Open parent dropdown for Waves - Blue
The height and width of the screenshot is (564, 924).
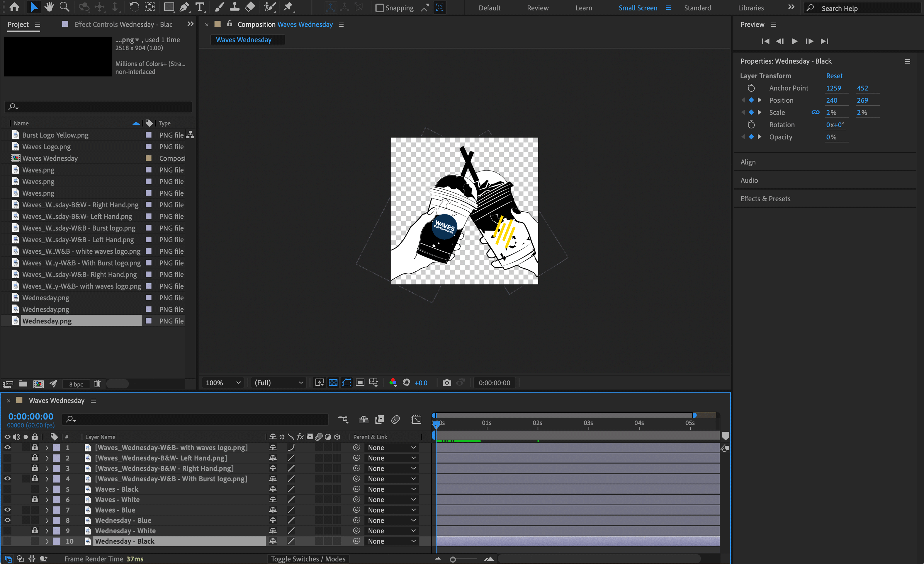coord(392,510)
